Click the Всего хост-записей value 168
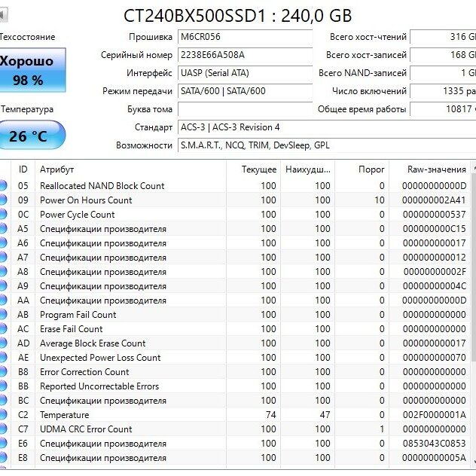This screenshot has height=476, width=476. point(443,55)
